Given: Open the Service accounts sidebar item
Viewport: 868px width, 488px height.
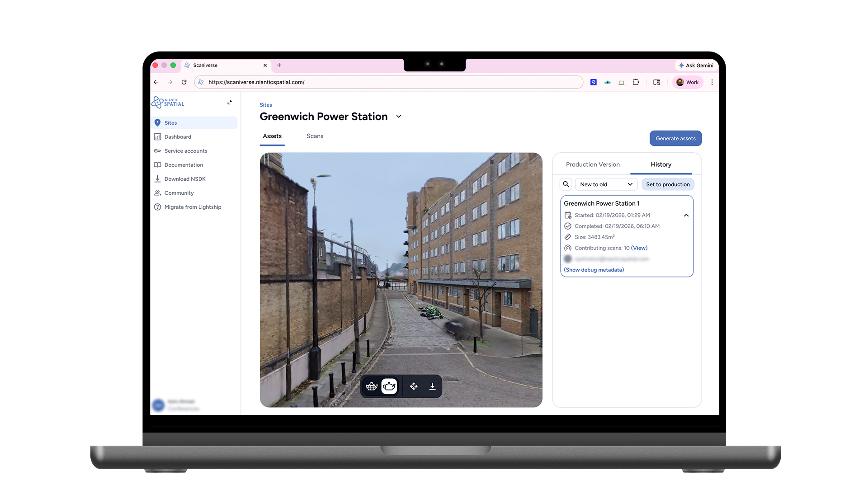Looking at the screenshot, I should coord(186,151).
